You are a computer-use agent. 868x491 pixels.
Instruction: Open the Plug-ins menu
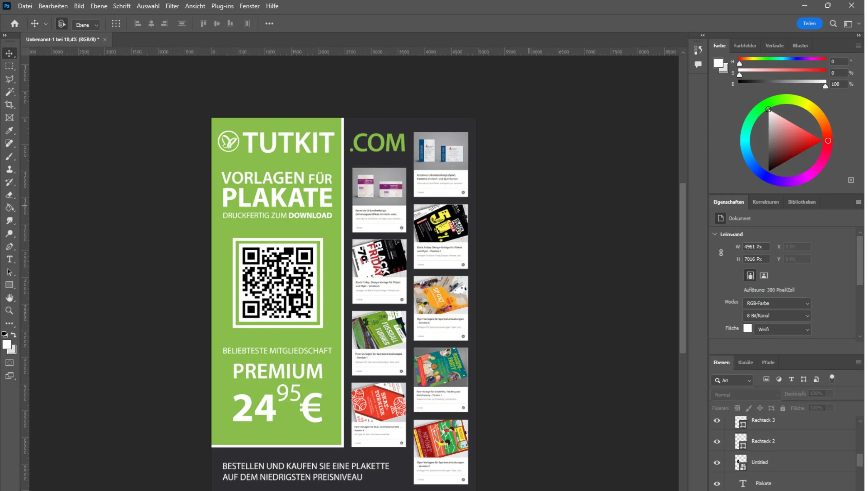click(x=222, y=6)
